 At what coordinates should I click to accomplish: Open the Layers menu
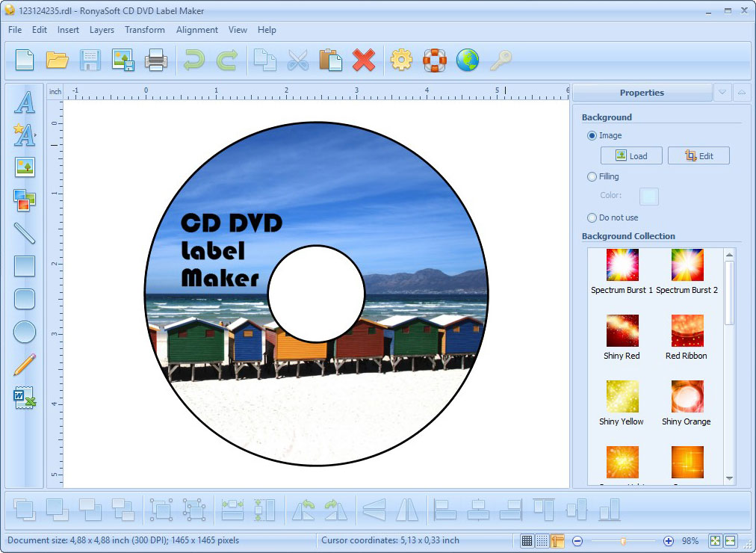[x=102, y=30]
